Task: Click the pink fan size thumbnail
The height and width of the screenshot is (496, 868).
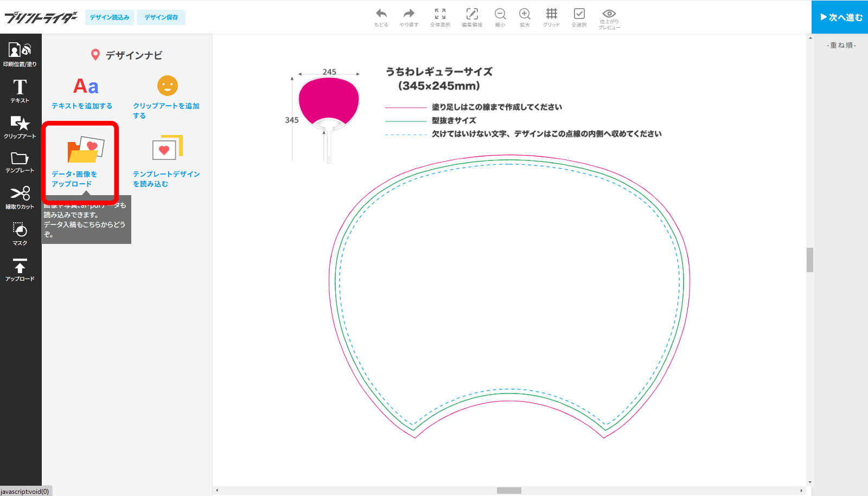Action: 329,119
